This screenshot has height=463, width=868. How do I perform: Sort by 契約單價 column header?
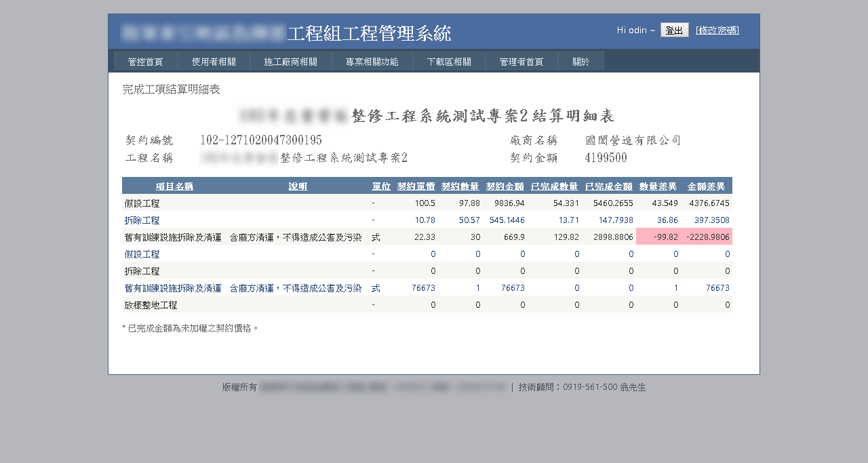coord(416,186)
